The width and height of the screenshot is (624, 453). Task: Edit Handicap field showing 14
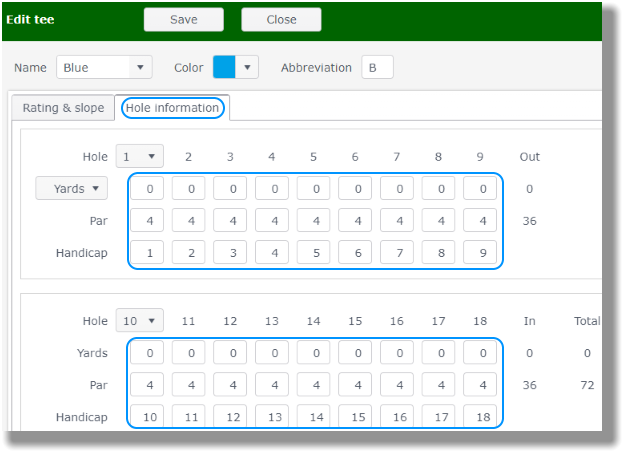[x=314, y=416]
